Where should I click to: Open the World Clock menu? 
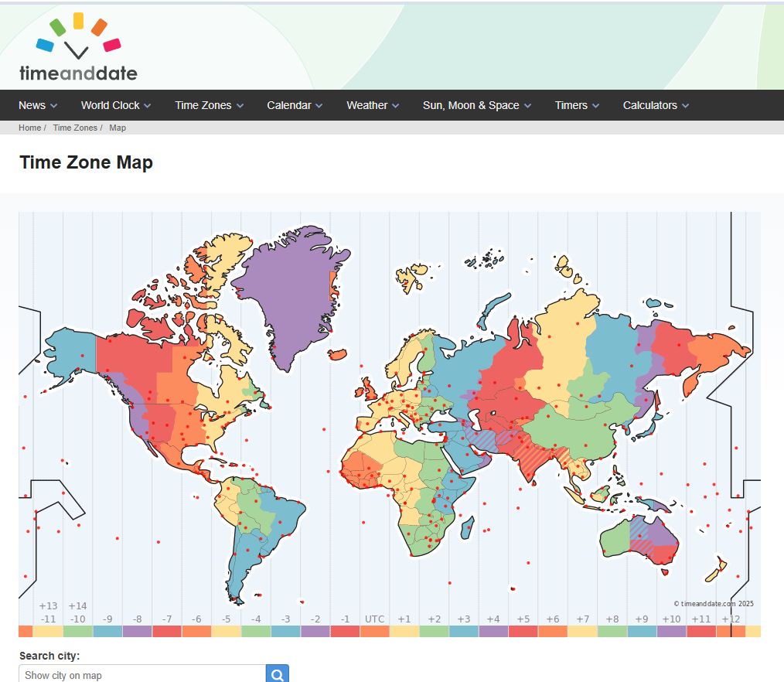point(115,105)
